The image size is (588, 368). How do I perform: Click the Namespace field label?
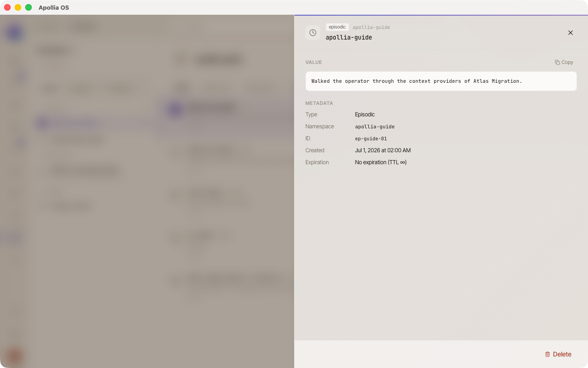pos(320,126)
